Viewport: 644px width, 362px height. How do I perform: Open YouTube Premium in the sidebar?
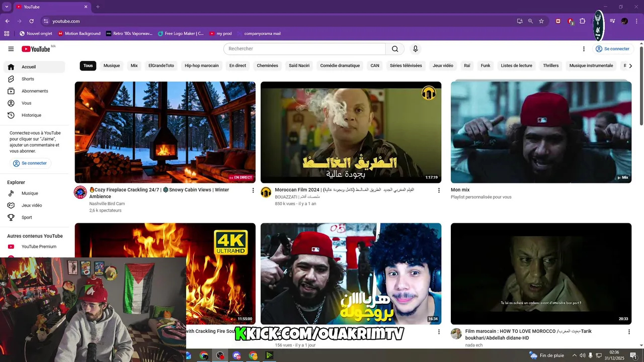coord(34,246)
